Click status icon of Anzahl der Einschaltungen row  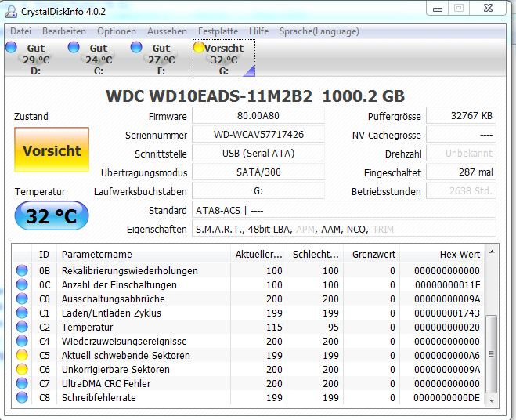[22, 284]
